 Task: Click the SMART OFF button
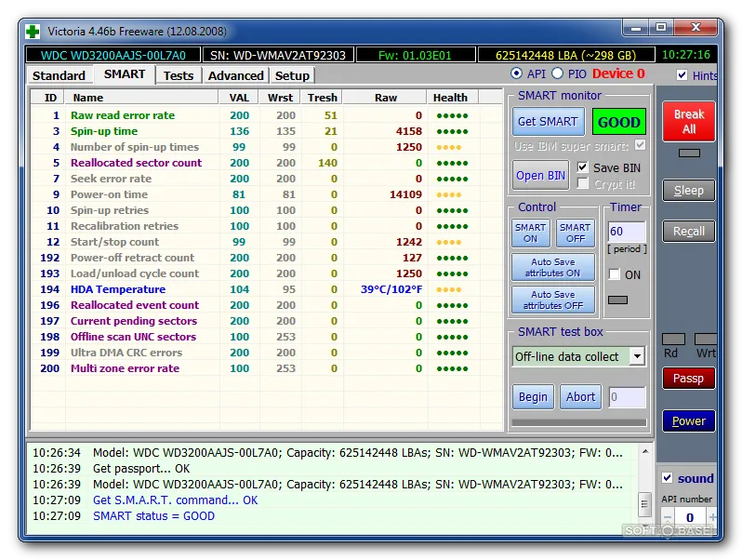[x=575, y=233]
